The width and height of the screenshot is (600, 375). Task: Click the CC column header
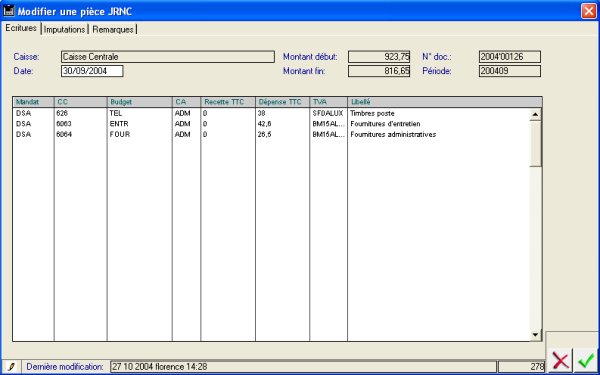pyautogui.click(x=80, y=102)
